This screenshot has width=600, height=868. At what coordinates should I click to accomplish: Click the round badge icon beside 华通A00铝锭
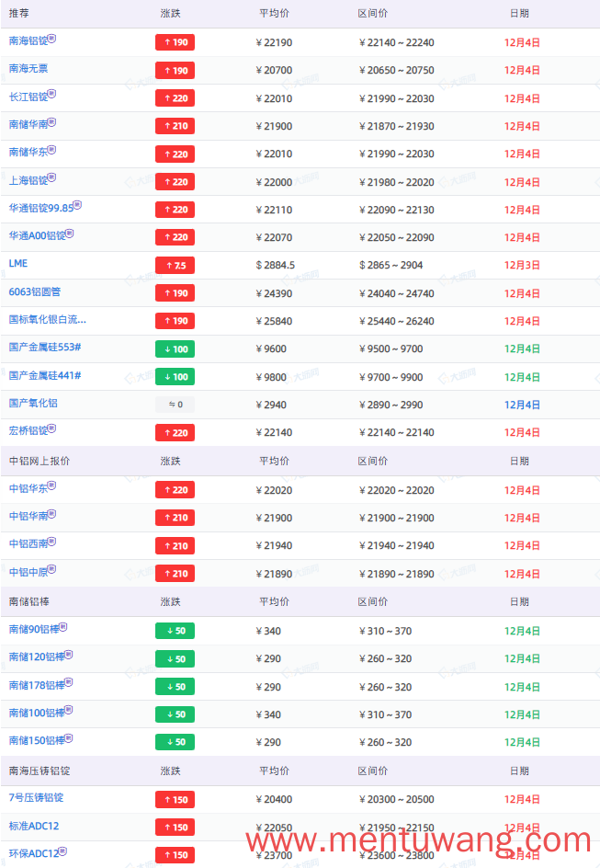[x=70, y=233]
